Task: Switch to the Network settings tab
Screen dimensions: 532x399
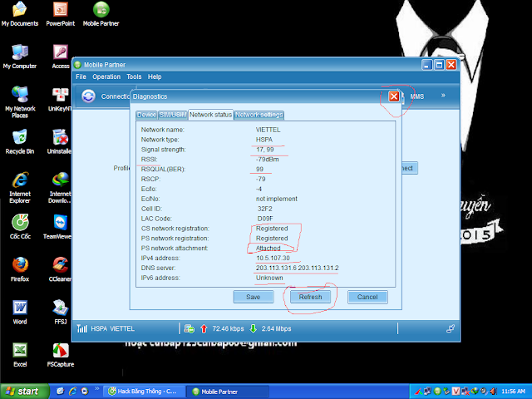Action: (x=259, y=115)
